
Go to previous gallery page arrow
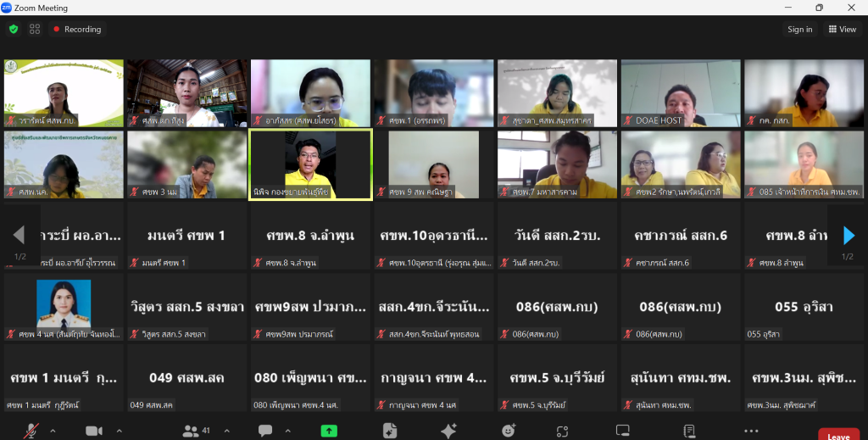[x=19, y=235]
